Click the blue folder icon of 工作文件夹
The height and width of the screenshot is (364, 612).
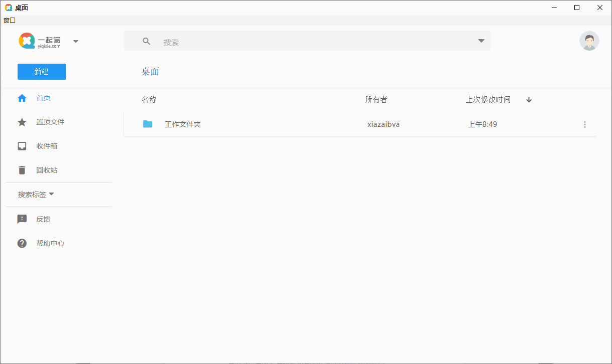[148, 124]
